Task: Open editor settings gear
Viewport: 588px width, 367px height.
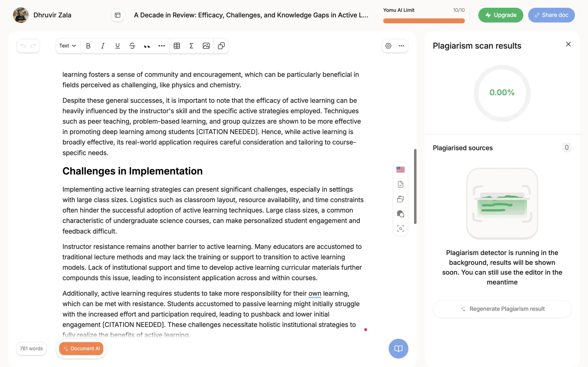Action: 388,46
